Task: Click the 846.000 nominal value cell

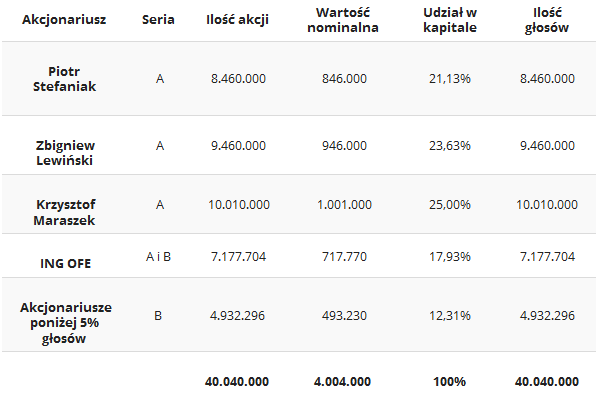Action: [x=344, y=79]
